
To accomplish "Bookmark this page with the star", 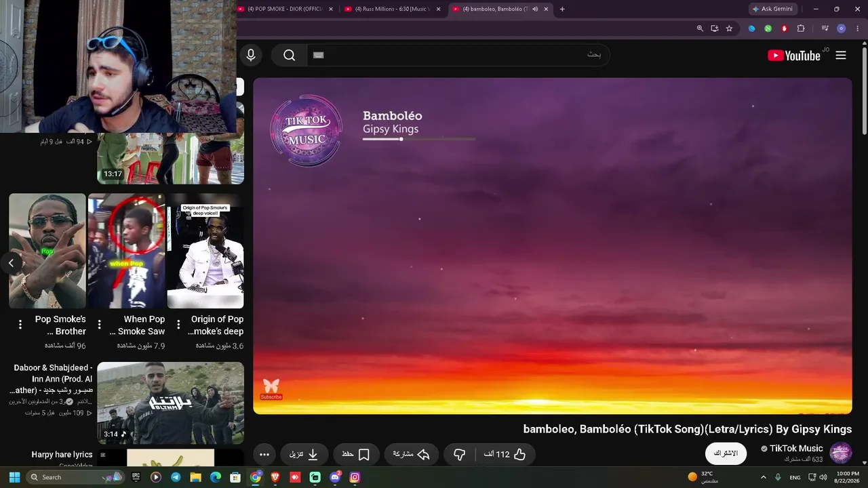I will tap(729, 28).
